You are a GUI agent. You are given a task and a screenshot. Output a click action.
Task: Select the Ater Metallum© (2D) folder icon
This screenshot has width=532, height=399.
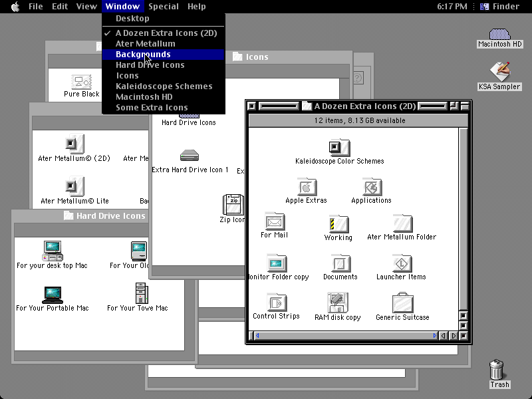coord(74,144)
